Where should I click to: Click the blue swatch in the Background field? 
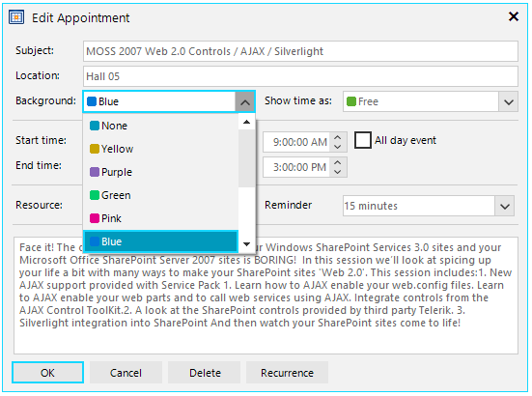92,101
